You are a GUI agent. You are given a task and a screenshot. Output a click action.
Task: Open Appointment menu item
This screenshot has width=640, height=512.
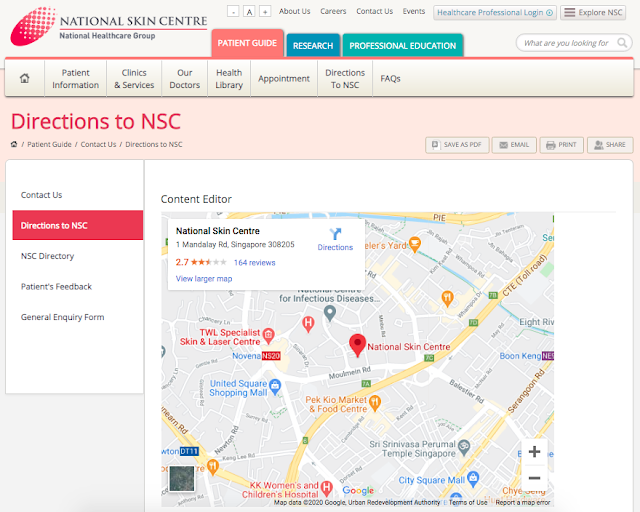pyautogui.click(x=284, y=78)
